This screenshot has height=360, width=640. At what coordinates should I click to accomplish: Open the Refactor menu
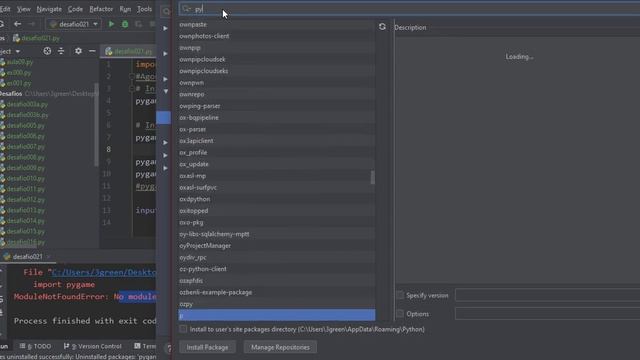click(101, 9)
